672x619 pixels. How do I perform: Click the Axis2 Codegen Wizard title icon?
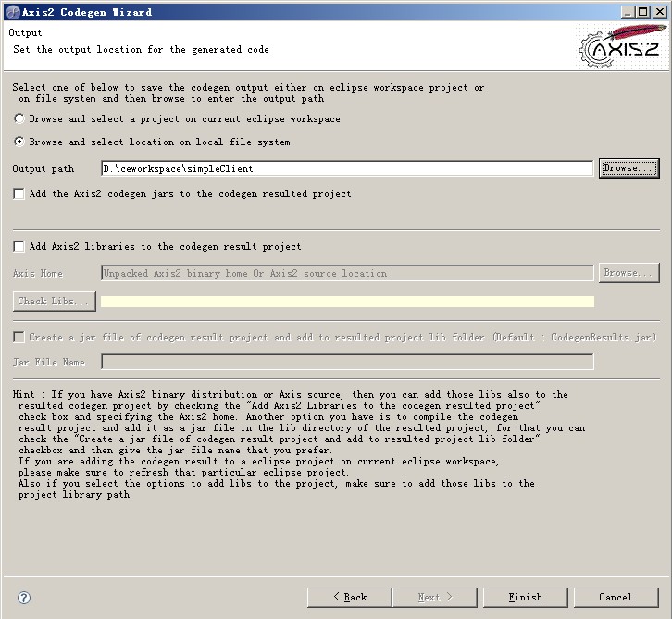click(x=13, y=12)
